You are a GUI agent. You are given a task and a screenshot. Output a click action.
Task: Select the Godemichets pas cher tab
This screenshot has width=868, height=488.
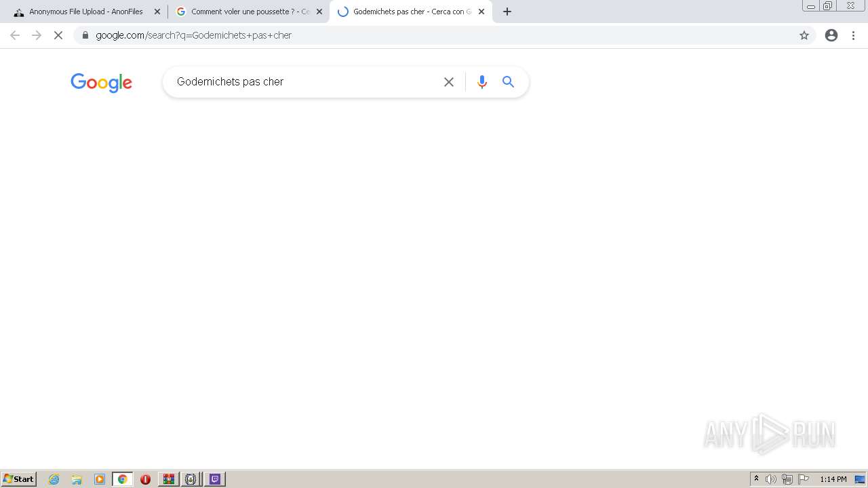(x=410, y=12)
